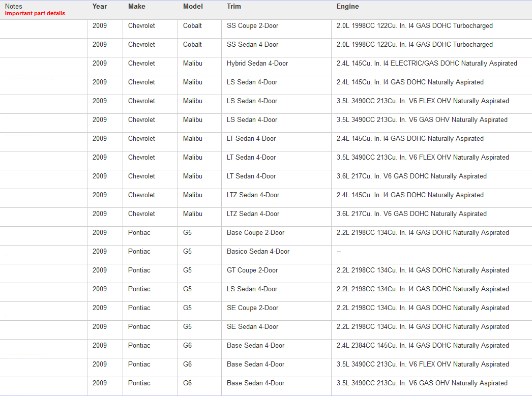Select '2009' in the SE Coupe row
Viewport: 532px width, 396px height.
coord(99,308)
